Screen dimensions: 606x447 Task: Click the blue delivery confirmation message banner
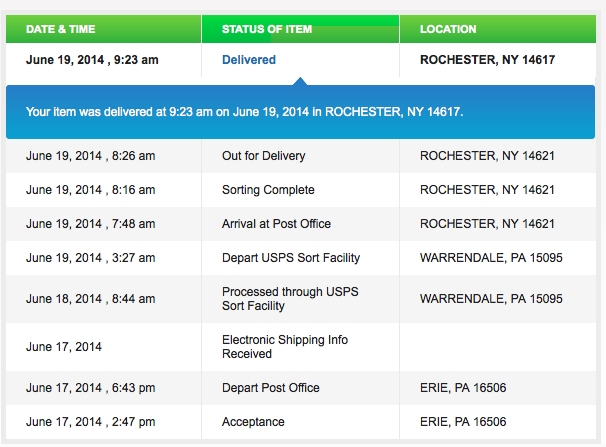coord(300,111)
